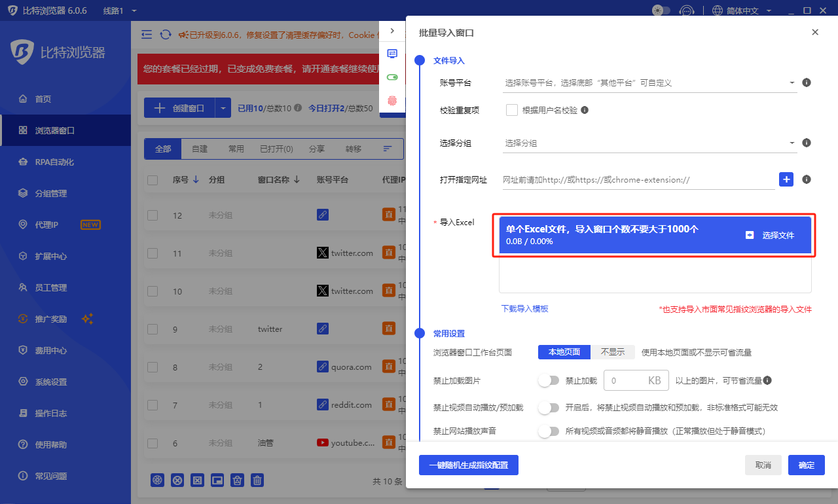Click the filter lines icon after 转移 tab
Viewport: 838px width, 504px height.
[x=388, y=149]
